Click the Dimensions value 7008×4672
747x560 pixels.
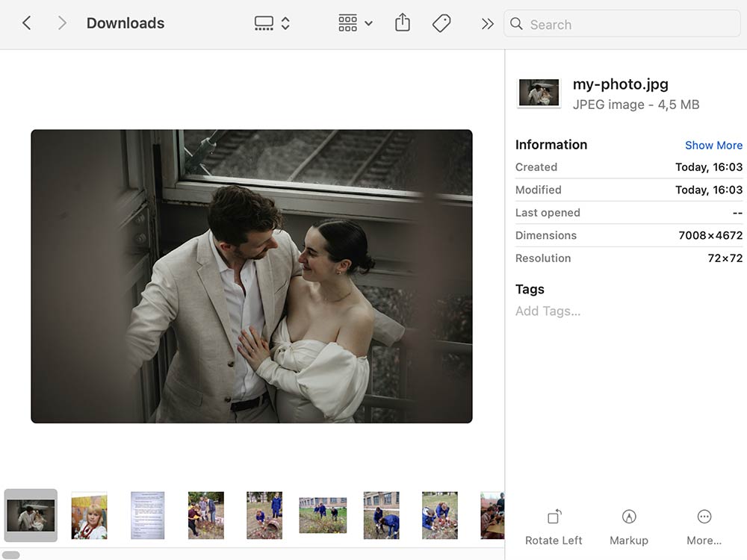(710, 235)
